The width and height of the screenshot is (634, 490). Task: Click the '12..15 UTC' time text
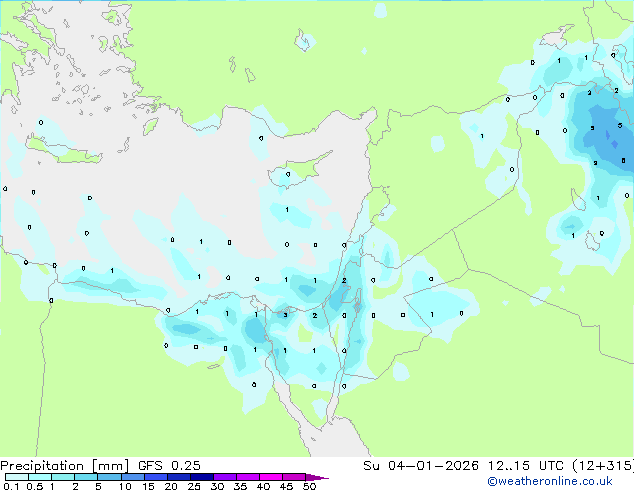(525, 466)
